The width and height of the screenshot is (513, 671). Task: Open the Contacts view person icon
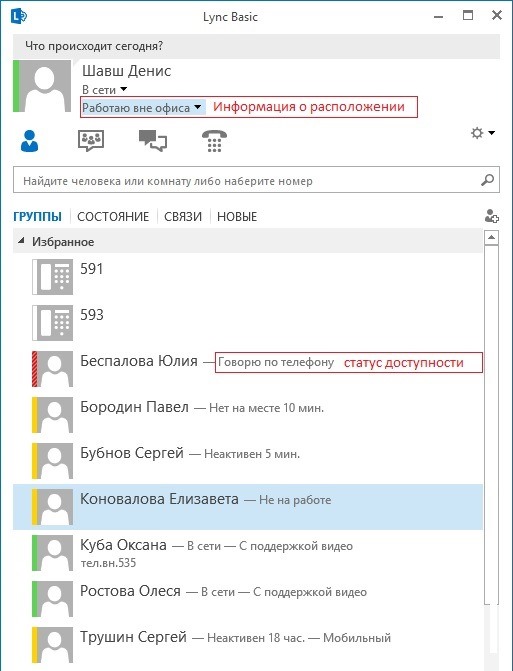click(29, 141)
